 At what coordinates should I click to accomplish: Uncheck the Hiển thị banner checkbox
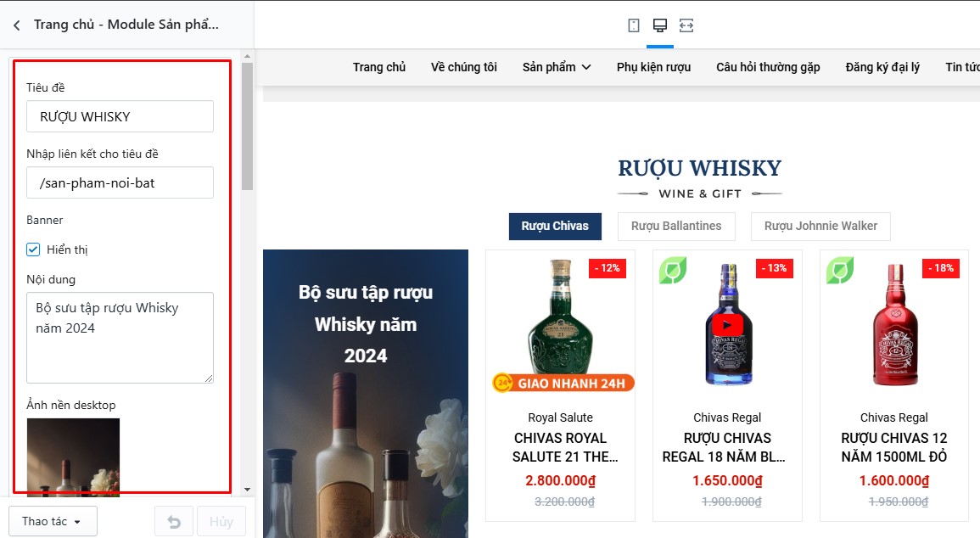click(x=33, y=249)
